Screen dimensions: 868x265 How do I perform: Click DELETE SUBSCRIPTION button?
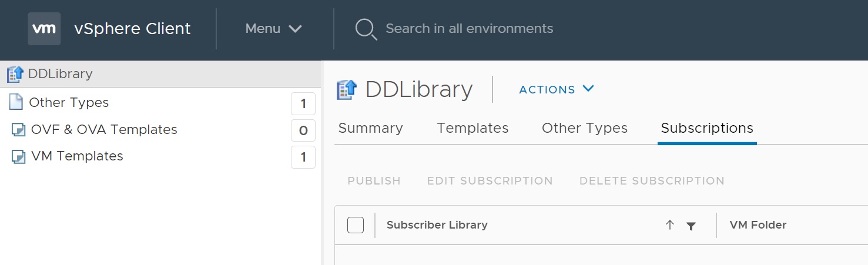point(652,181)
